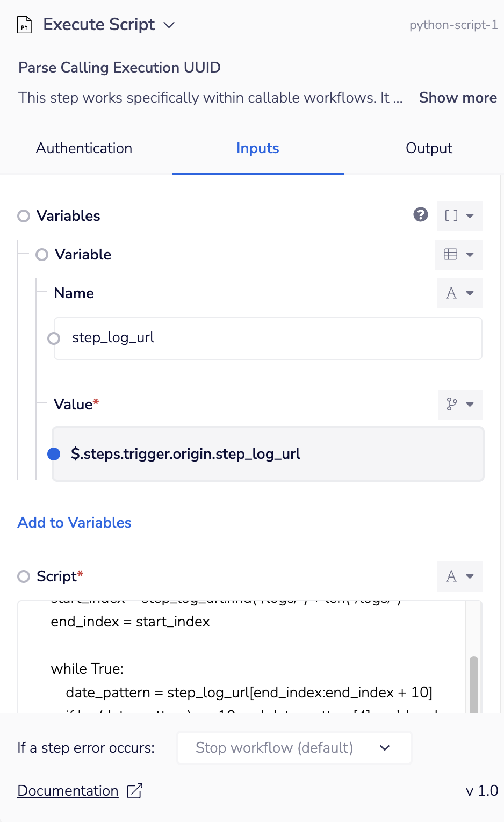Click the table icon beside Variable
This screenshot has height=822, width=504.
pos(451,255)
